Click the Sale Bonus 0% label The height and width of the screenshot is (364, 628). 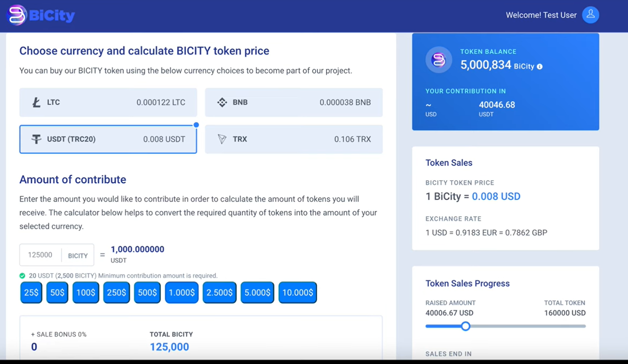58,335
